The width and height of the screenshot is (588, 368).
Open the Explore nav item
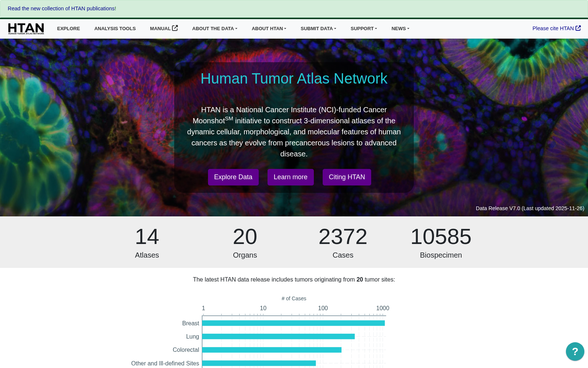[68, 28]
